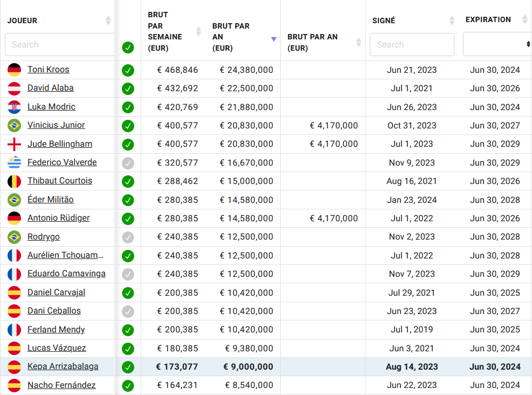This screenshot has height=395, width=532.
Task: Open Nacho Fernández player link
Action: (x=61, y=385)
